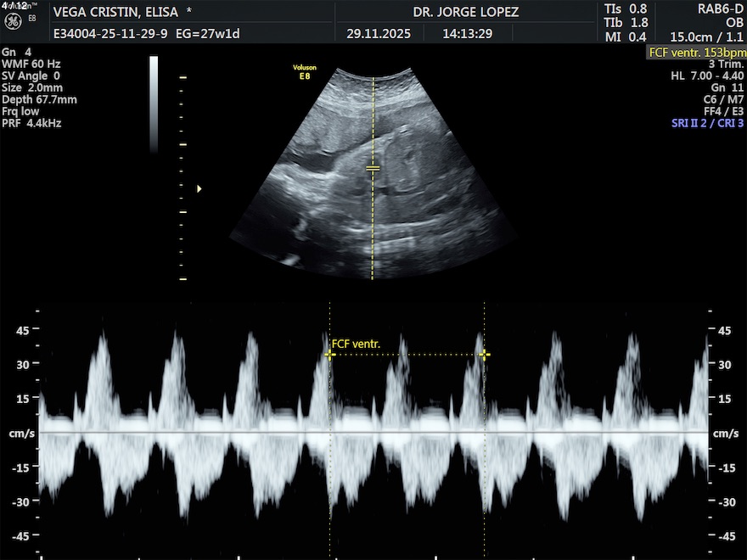Click the grayscale brightness bar
The image size is (747, 560).
point(154,104)
